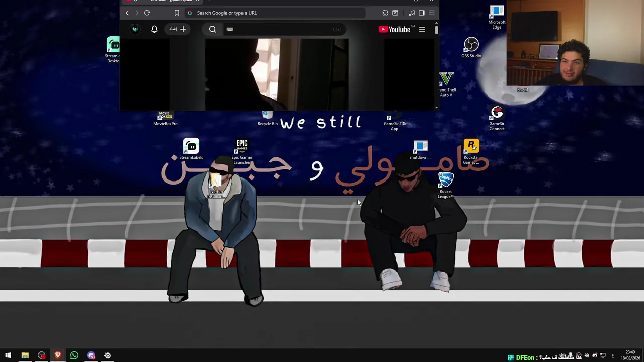Open Grand Theft Auto V desktop icon
Screen dimensions: 644x362
(446, 84)
